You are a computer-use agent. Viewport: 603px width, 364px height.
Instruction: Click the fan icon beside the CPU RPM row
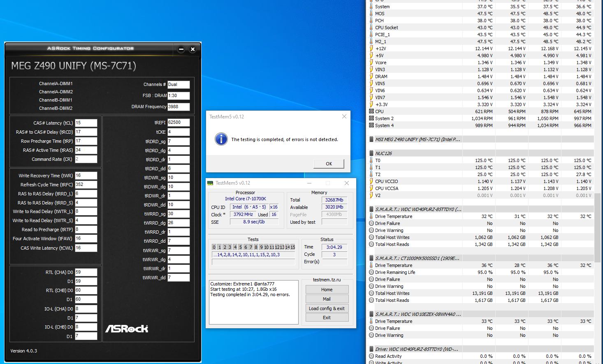pyautogui.click(x=371, y=111)
